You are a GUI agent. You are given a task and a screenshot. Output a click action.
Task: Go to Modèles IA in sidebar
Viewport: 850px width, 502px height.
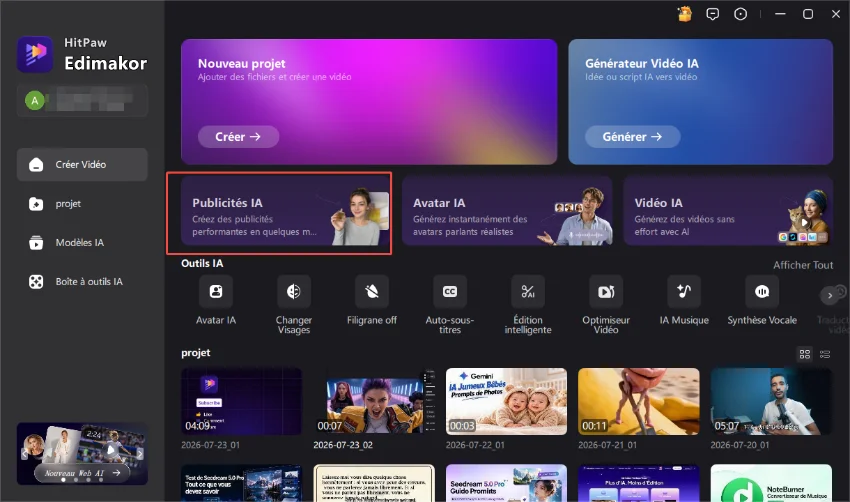click(x=82, y=242)
